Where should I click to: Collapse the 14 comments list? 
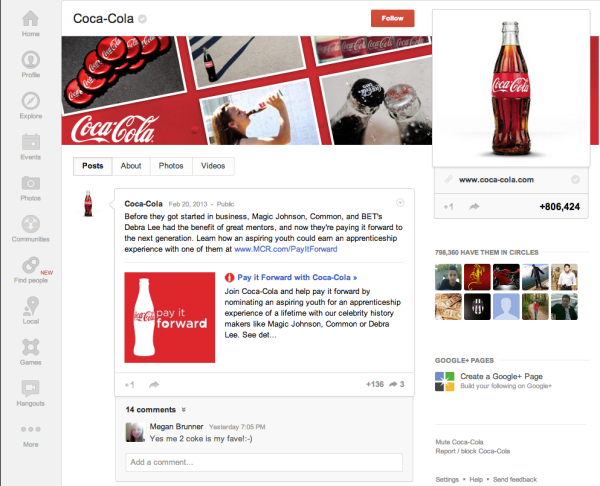coord(184,410)
